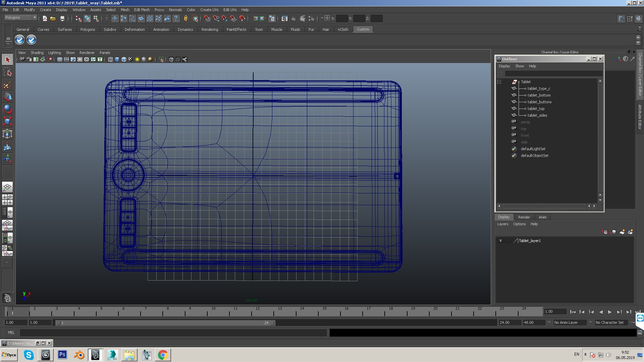This screenshot has width=644, height=362.
Task: Select tablet_buttons in the Outliner
Action: point(539,102)
